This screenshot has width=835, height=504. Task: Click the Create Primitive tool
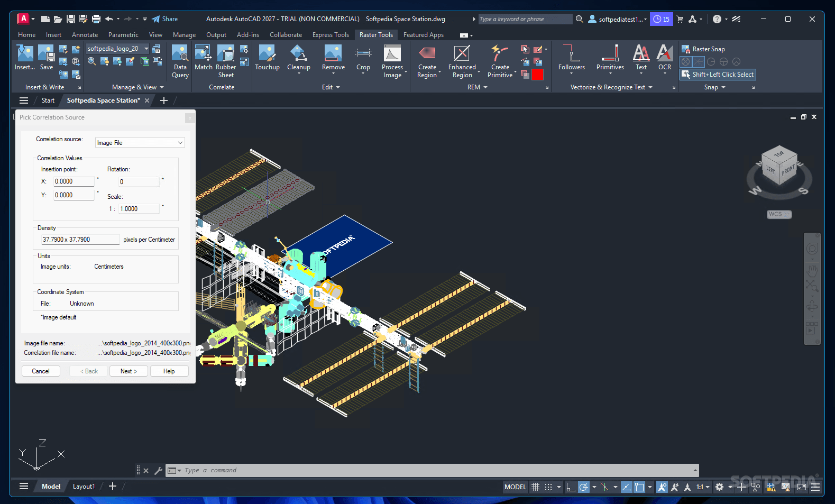pos(500,61)
